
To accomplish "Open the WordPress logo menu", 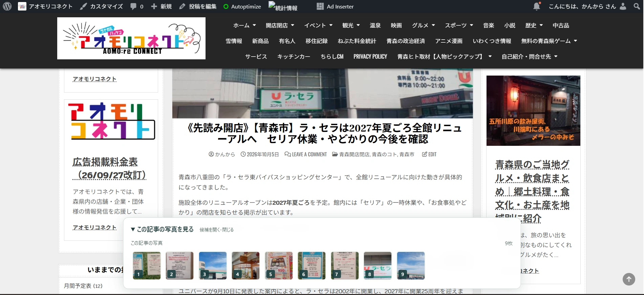I will (7, 6).
